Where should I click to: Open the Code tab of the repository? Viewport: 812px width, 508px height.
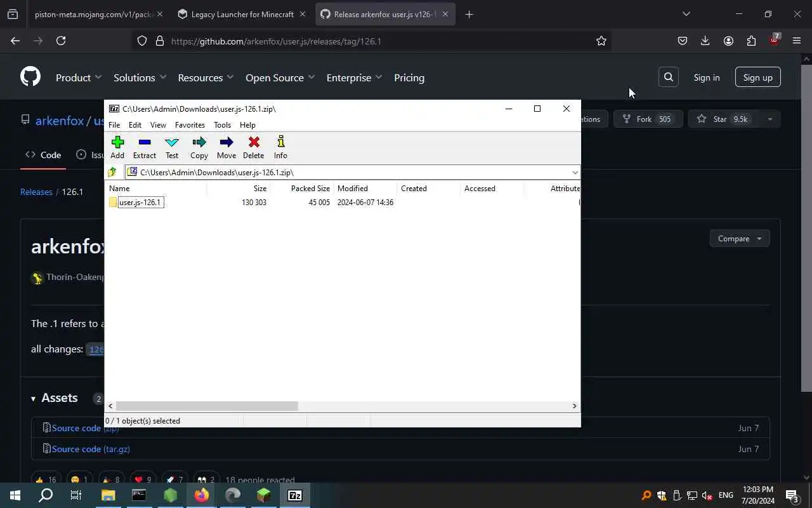(x=43, y=155)
